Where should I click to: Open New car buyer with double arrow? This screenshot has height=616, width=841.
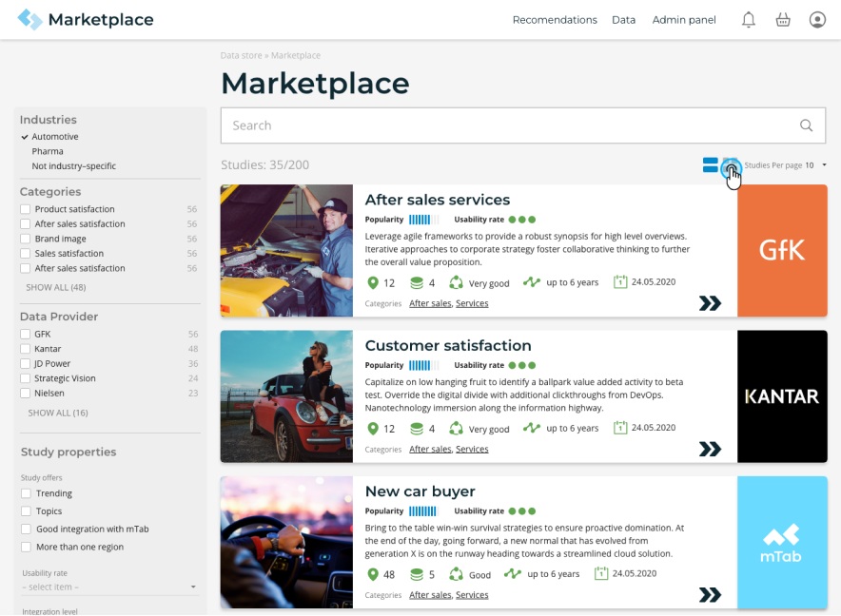(710, 595)
